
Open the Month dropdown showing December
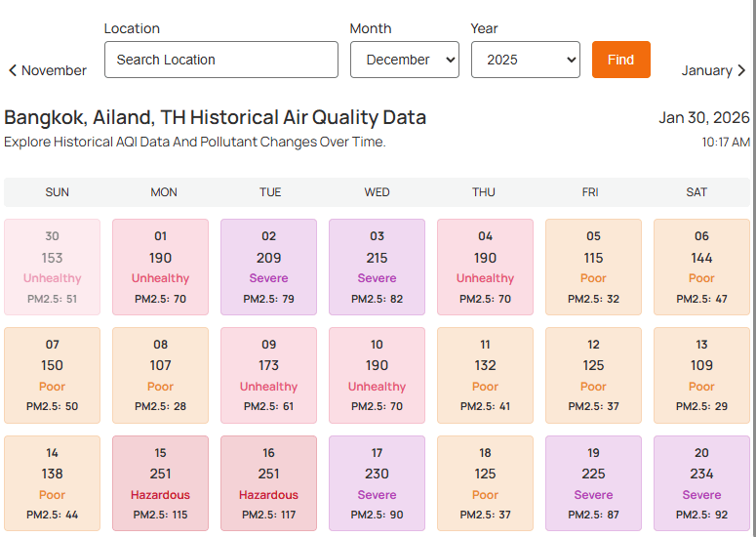coord(404,60)
